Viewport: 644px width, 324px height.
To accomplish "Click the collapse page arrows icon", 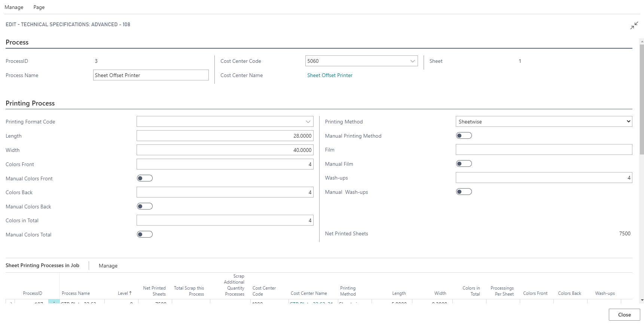I will 634,25.
